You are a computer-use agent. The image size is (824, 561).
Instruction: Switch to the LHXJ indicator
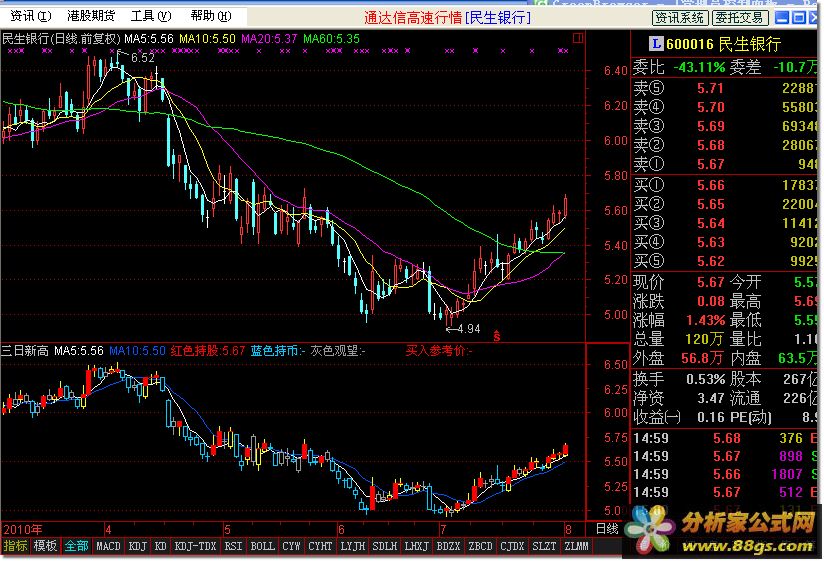coord(417,546)
